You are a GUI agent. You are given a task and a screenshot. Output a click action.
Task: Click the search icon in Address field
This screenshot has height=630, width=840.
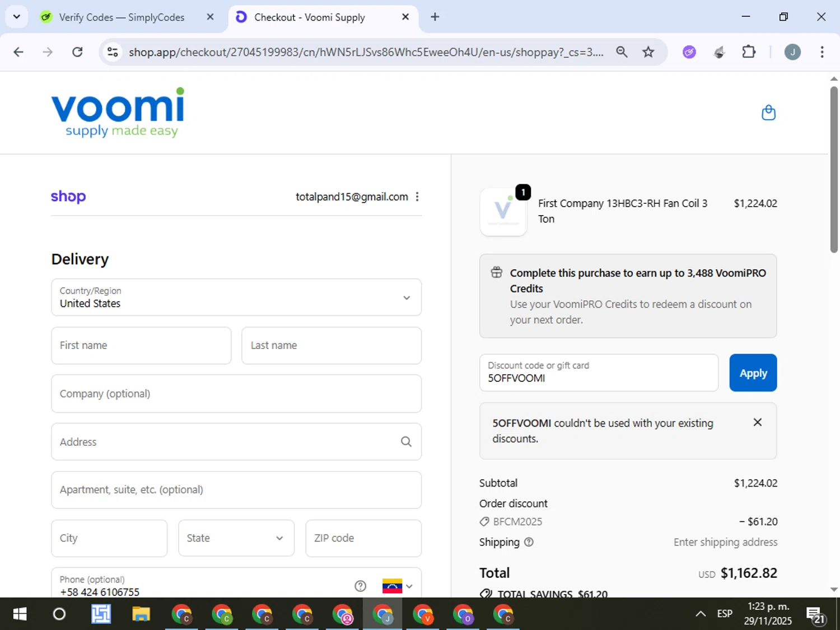click(406, 442)
